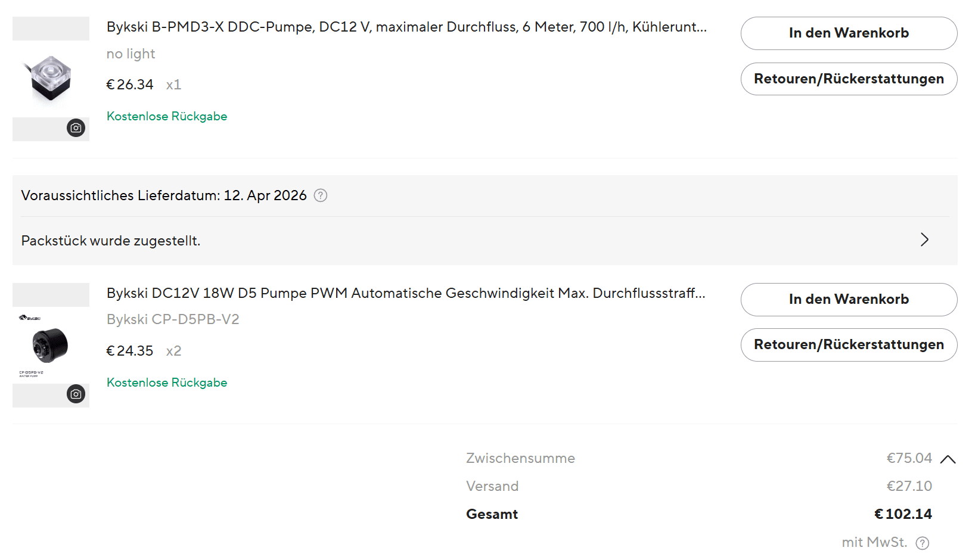969x560 pixels.
Task: Collapse the Zwischensumme cost breakdown
Action: 948,459
